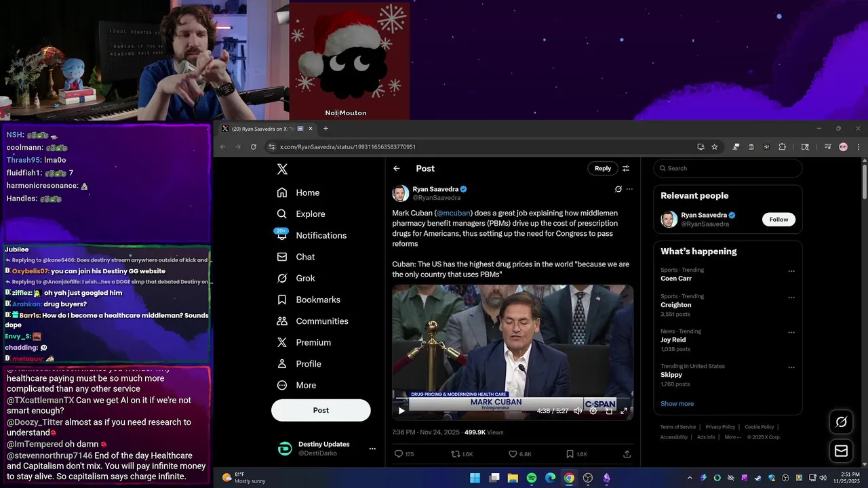Show hidden system tray icons

(690, 478)
